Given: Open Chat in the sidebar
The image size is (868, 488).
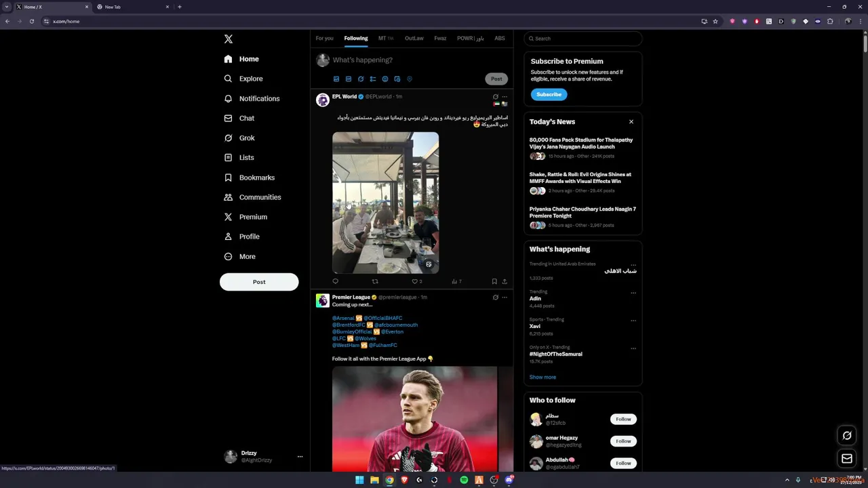Looking at the screenshot, I should (x=239, y=118).
